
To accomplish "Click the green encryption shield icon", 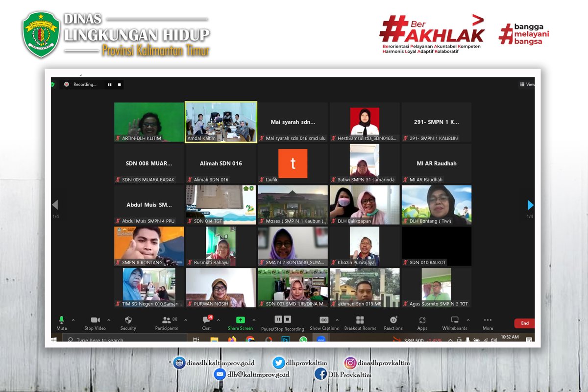I will click(x=53, y=84).
